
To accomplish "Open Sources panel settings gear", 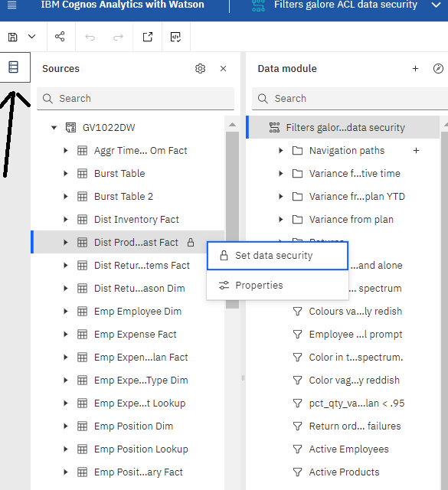I will coord(200,68).
